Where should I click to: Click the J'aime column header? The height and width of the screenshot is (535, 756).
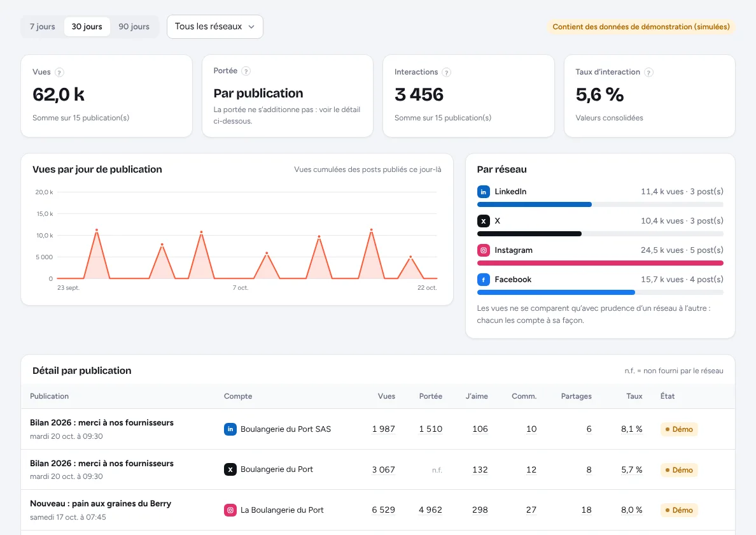[x=477, y=396]
